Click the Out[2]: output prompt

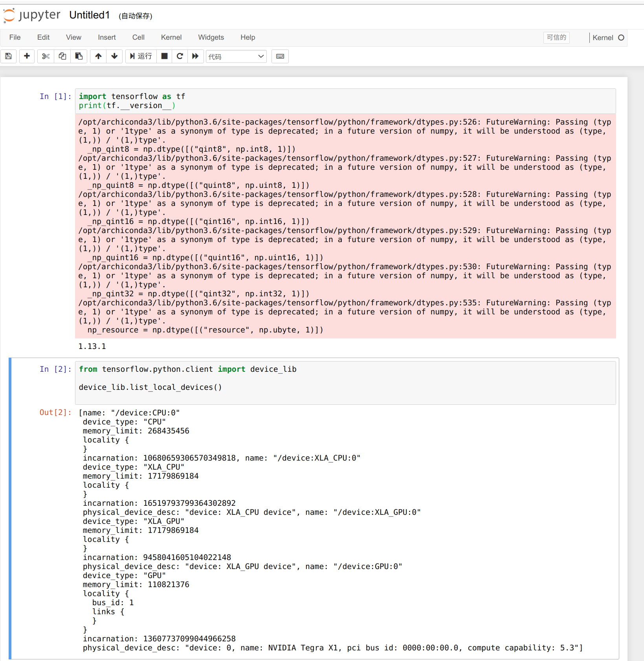click(x=55, y=413)
